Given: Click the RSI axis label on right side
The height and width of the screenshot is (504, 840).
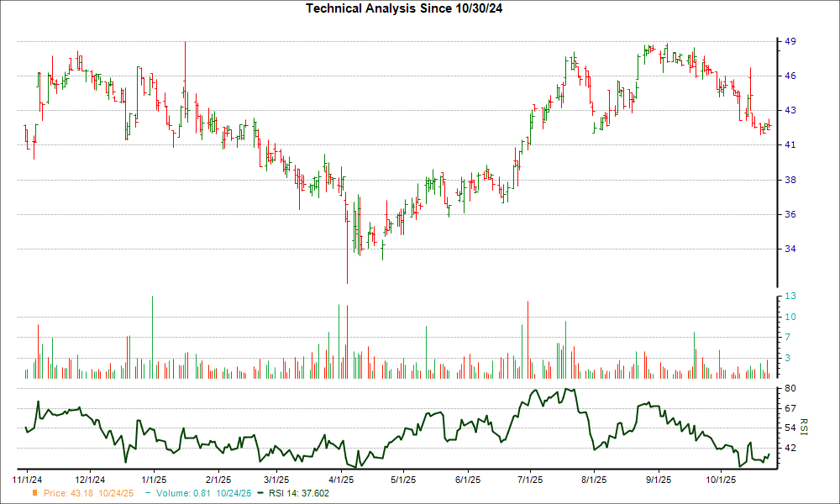Looking at the screenshot, I should [x=804, y=425].
